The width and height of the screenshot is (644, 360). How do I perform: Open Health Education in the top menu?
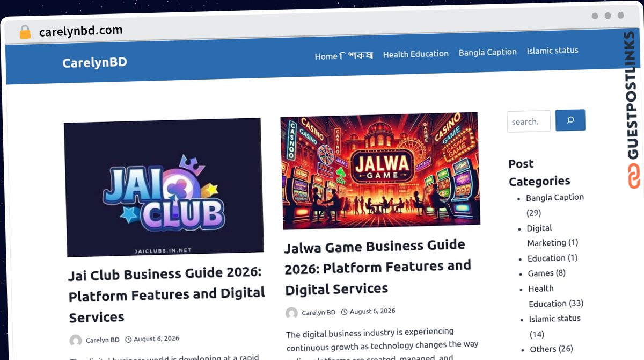tap(415, 54)
